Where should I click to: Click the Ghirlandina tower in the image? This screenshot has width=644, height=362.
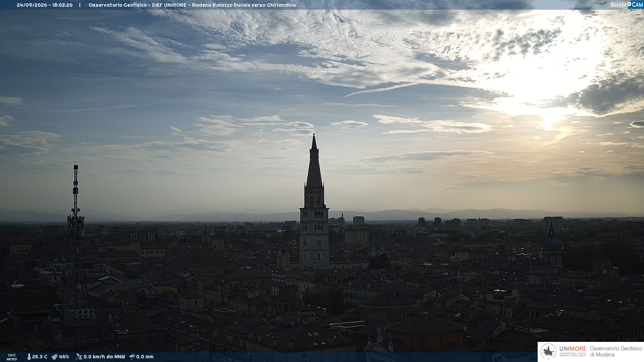(x=314, y=201)
